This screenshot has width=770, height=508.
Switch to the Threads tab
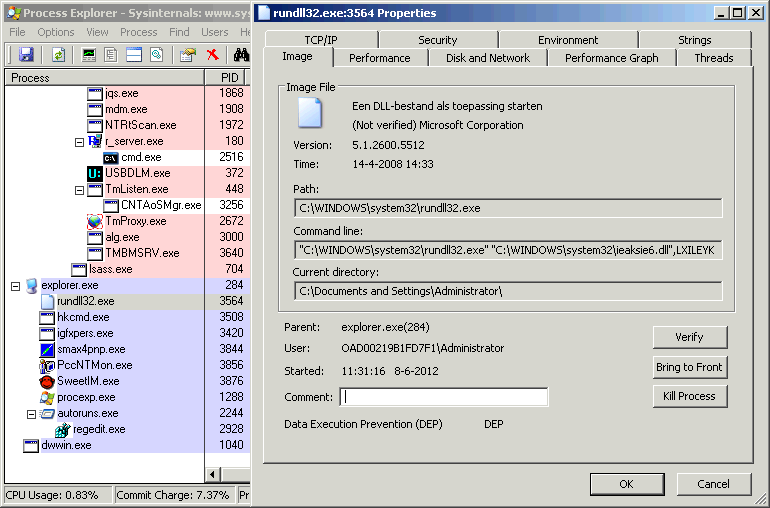coord(714,58)
